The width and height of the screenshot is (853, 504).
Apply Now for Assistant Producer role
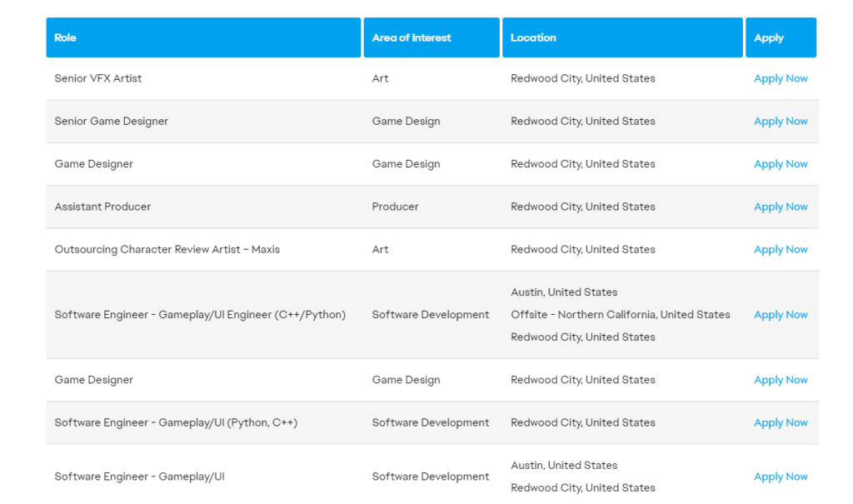coord(781,207)
